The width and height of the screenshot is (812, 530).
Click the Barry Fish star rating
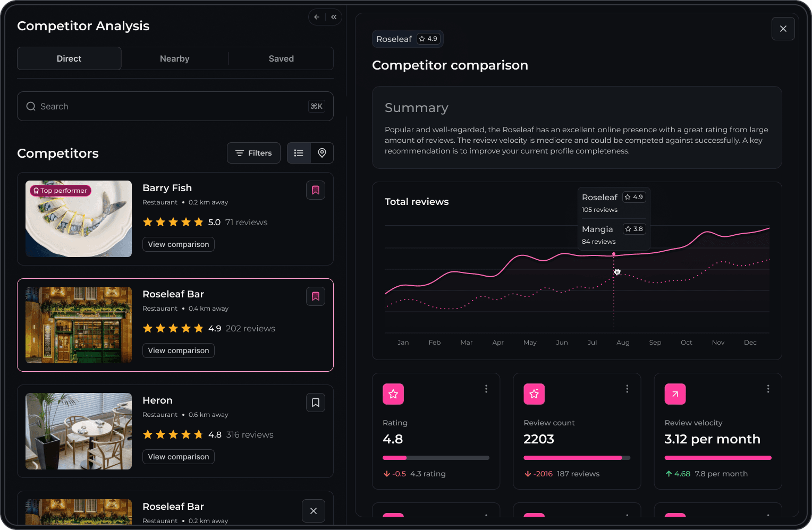(173, 222)
